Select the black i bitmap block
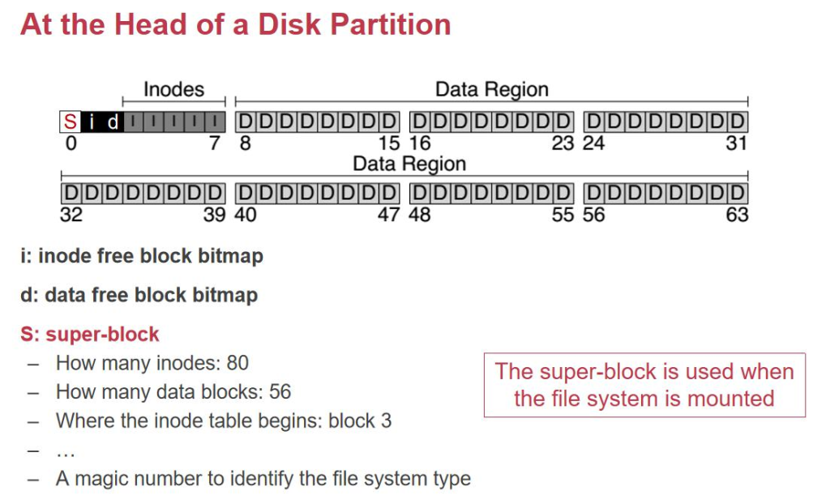Image resolution: width=830 pixels, height=504 pixels. tap(92, 122)
